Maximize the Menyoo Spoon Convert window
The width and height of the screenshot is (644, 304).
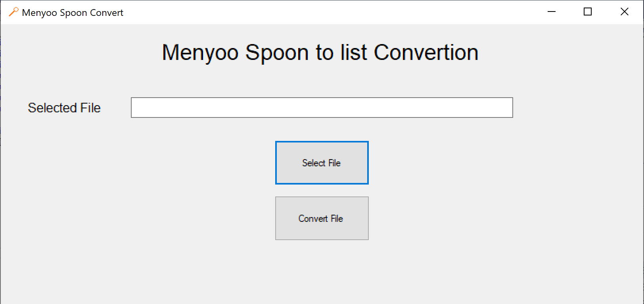point(588,12)
